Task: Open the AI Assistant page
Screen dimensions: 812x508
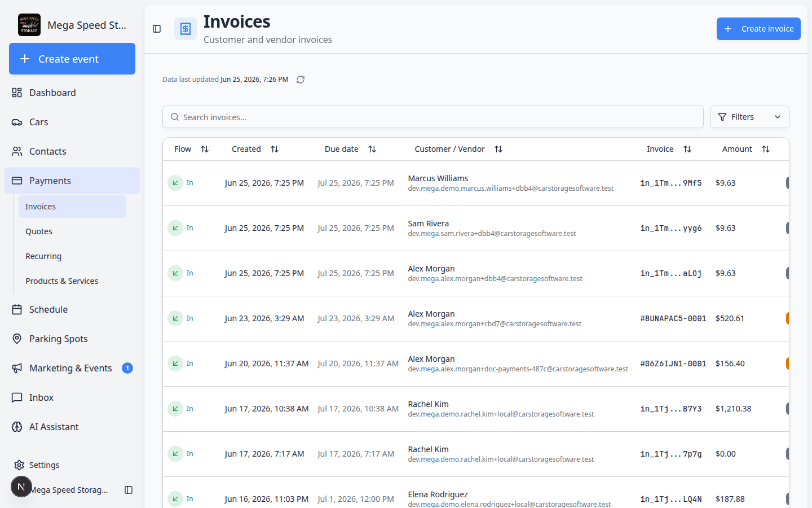Action: point(72,427)
